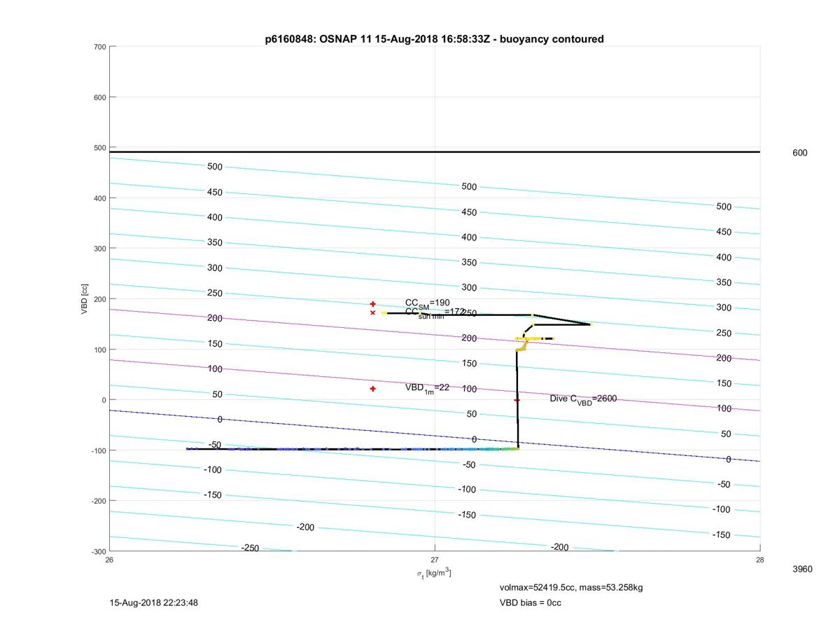
Task: Click the 'VBD bias = 0cc' text
Action: [x=531, y=602]
